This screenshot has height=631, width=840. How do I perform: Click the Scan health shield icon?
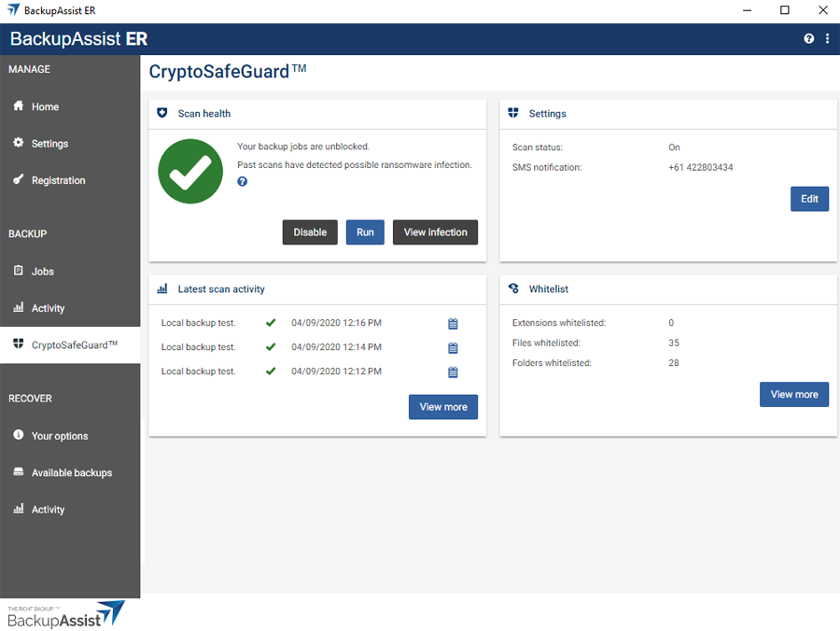[x=162, y=113]
